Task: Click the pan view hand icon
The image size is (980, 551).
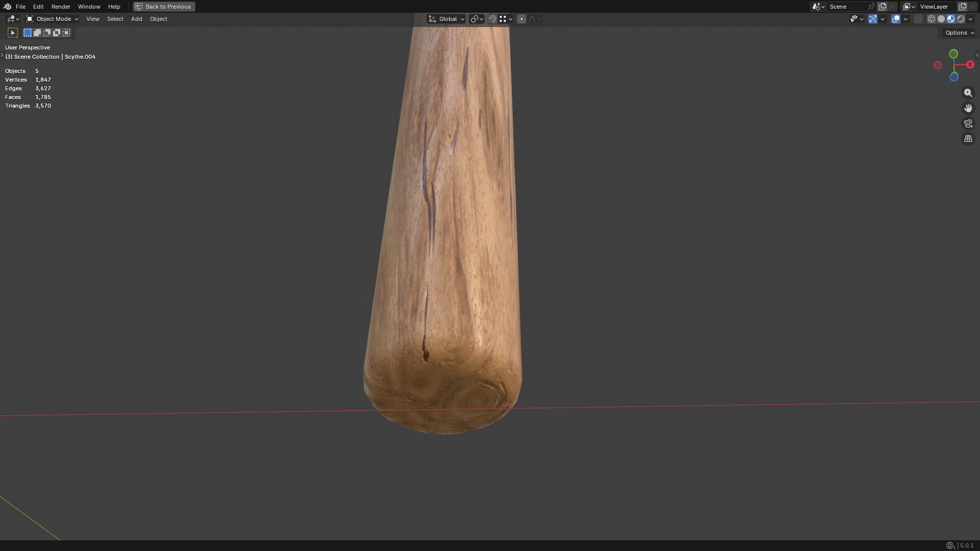Action: pyautogui.click(x=968, y=108)
